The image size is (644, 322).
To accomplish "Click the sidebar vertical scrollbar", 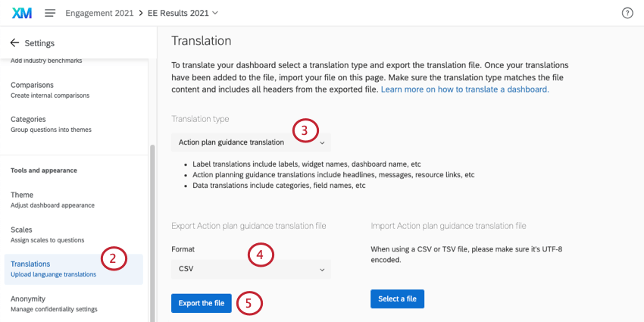I will coord(152,227).
